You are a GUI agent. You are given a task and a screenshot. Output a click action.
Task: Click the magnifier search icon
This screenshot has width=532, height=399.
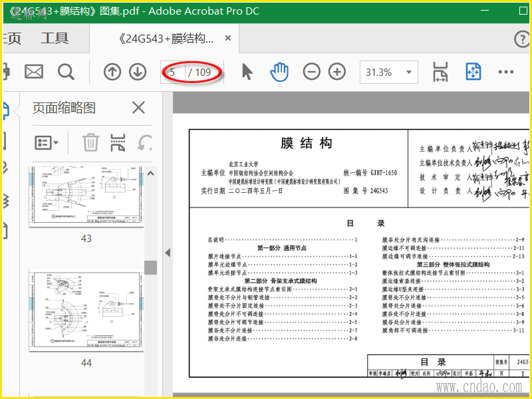click(66, 72)
